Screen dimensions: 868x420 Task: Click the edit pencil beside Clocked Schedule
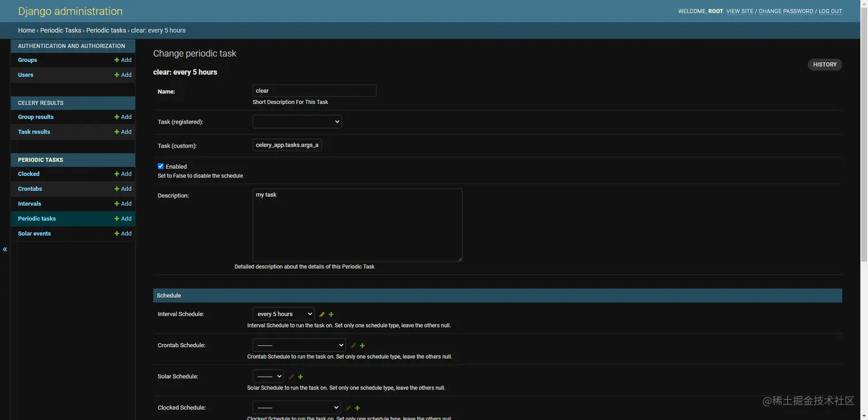click(x=348, y=408)
